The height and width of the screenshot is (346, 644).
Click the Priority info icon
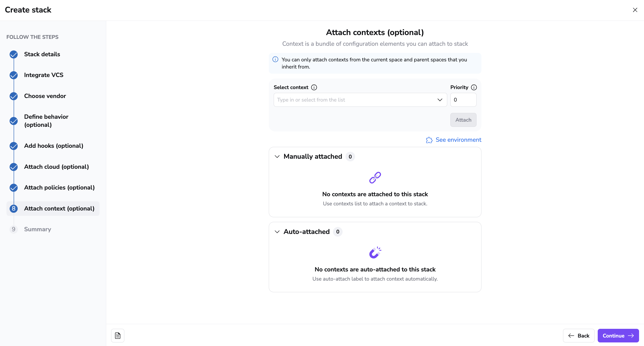click(x=474, y=87)
